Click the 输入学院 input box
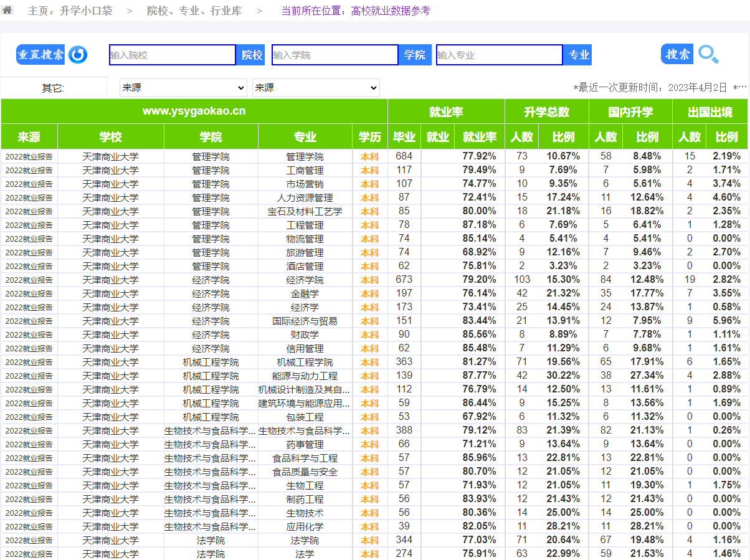Viewport: 750px width, 560px height. point(335,55)
